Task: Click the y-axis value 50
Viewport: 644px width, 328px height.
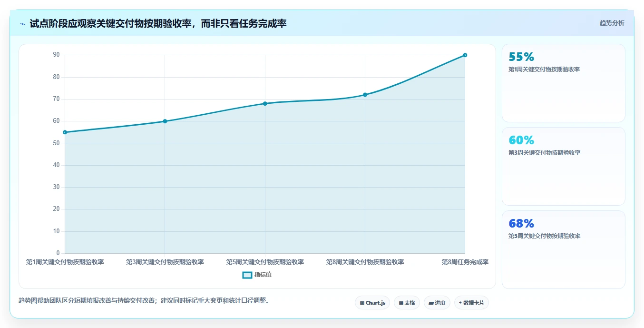Action: (56, 143)
